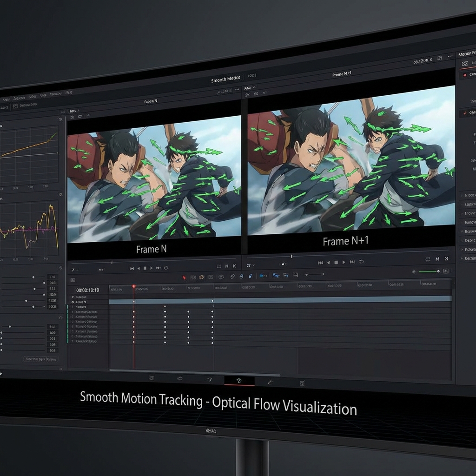Click the red playhead on timeline ruler
The height and width of the screenshot is (476, 476).
tap(134, 286)
